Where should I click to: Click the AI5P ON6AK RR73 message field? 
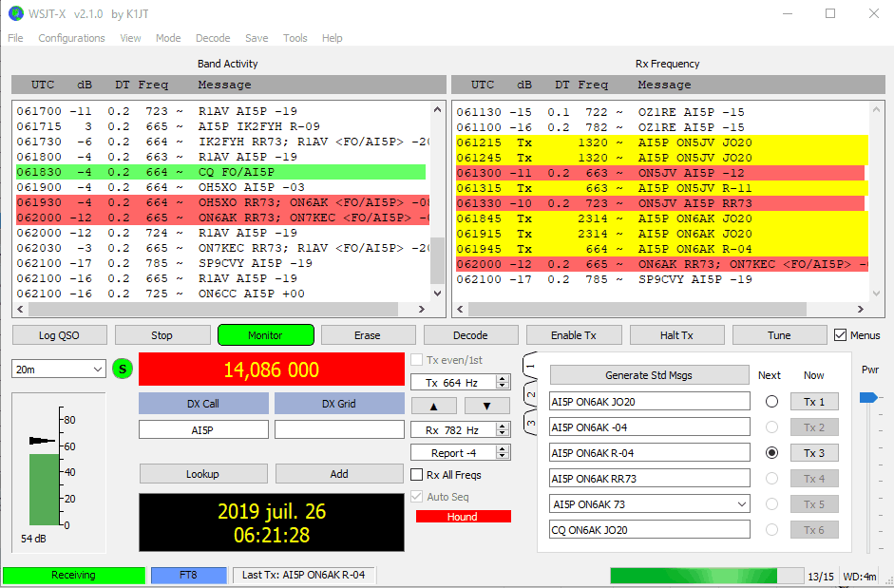pyautogui.click(x=650, y=479)
